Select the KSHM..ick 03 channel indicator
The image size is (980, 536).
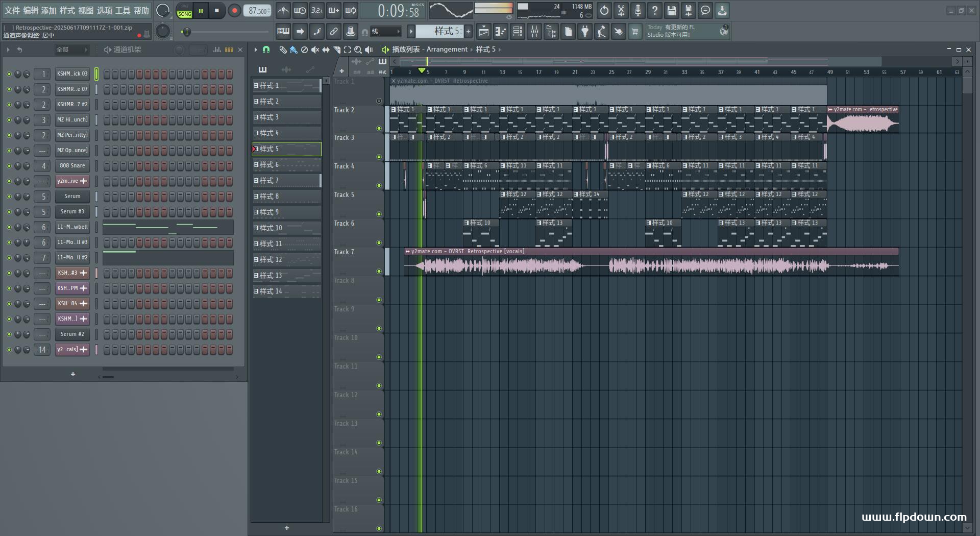coord(96,74)
